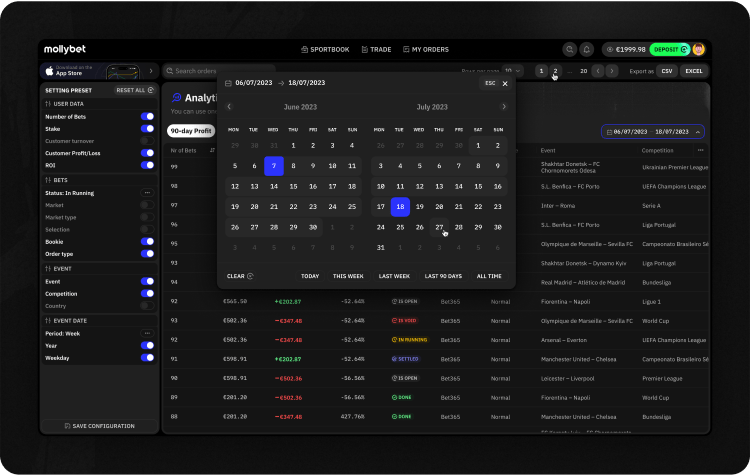The image size is (750, 475).
Task: Disable the Weekday toggle
Action: (147, 357)
